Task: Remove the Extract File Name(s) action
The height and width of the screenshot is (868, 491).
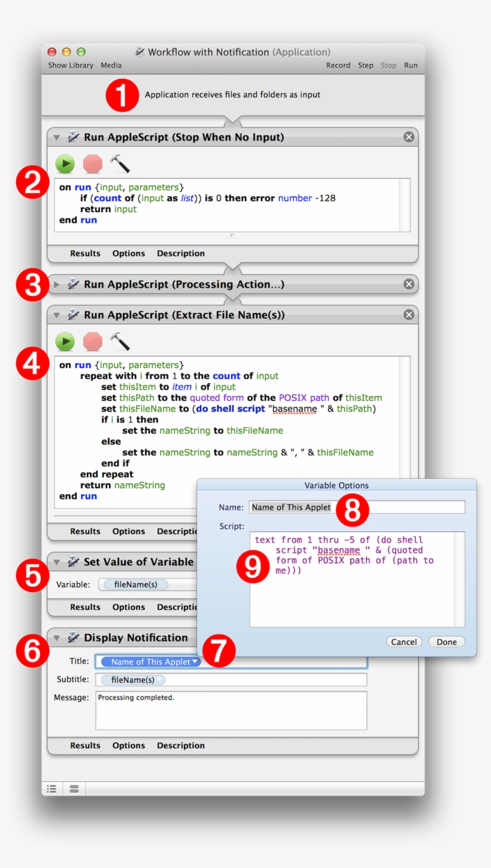Action: click(x=409, y=315)
